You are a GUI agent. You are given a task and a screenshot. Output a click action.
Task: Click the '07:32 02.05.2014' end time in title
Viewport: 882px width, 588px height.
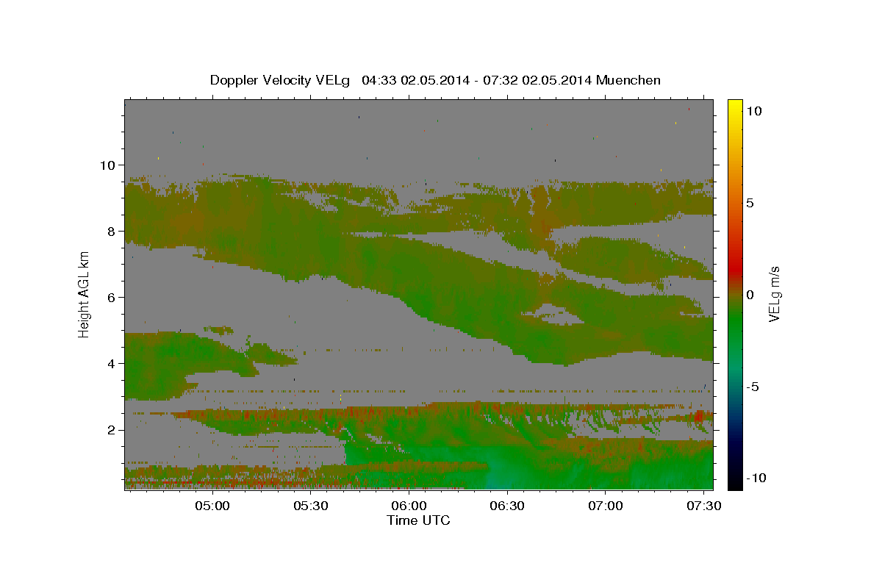click(539, 80)
